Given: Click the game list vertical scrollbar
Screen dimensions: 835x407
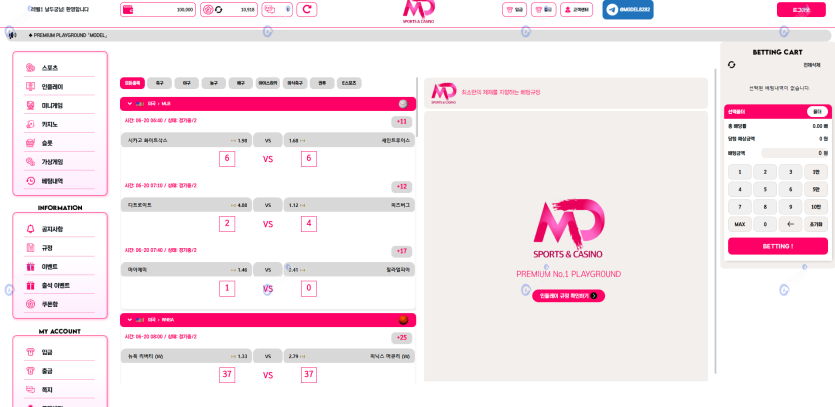Looking at the screenshot, I should coord(417,107).
